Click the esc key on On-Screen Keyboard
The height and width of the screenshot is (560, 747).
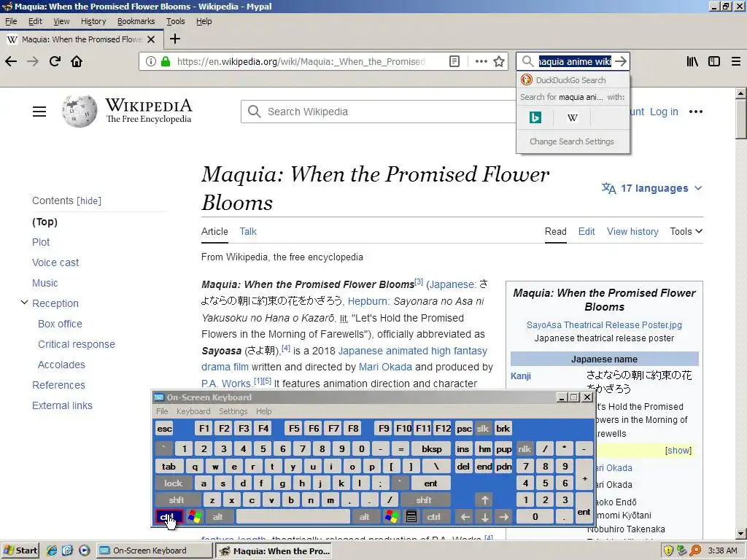pos(164,429)
